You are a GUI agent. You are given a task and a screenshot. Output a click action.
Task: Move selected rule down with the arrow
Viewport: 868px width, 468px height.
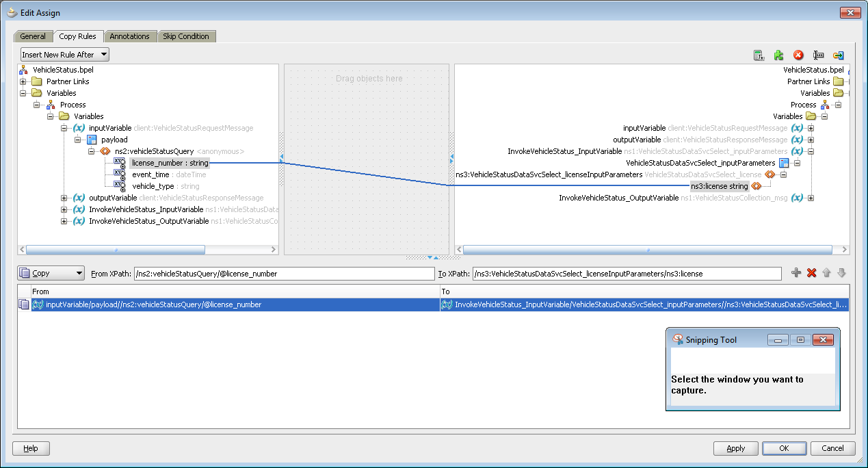coord(841,273)
